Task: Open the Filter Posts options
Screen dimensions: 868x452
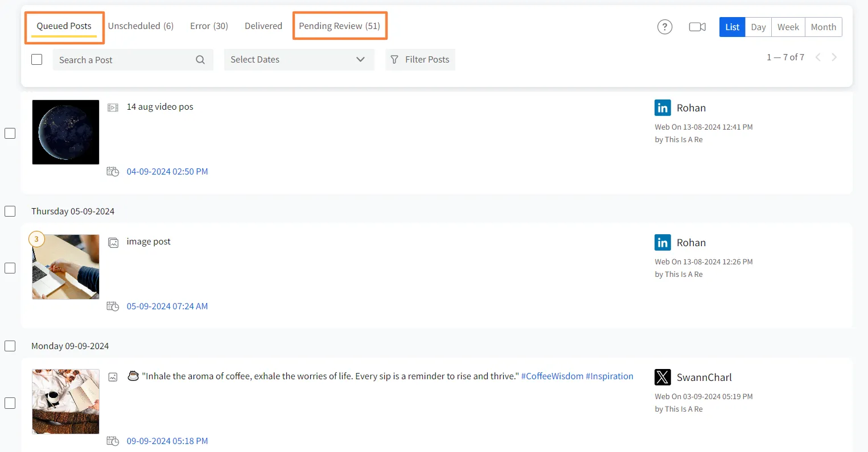Action: pos(420,60)
